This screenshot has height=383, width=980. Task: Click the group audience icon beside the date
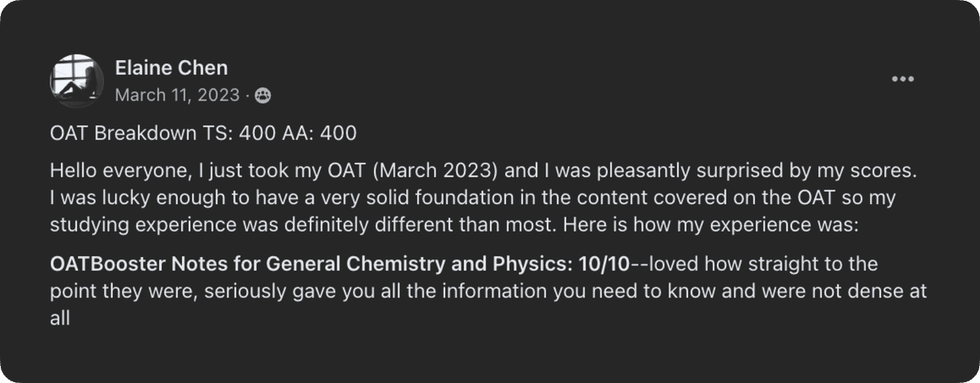262,96
